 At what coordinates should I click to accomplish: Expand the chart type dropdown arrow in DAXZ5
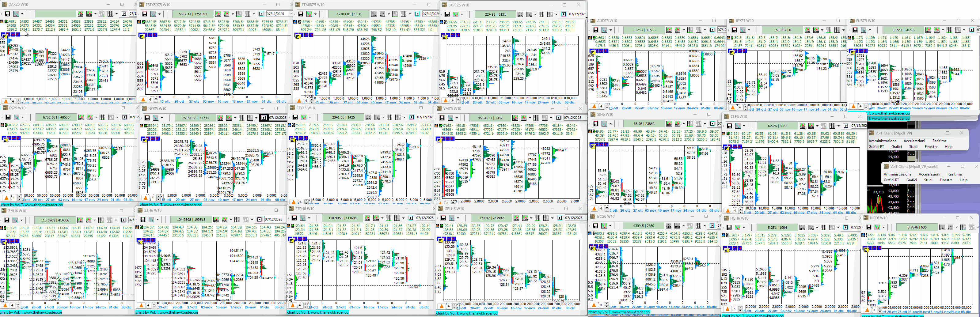click(x=22, y=14)
